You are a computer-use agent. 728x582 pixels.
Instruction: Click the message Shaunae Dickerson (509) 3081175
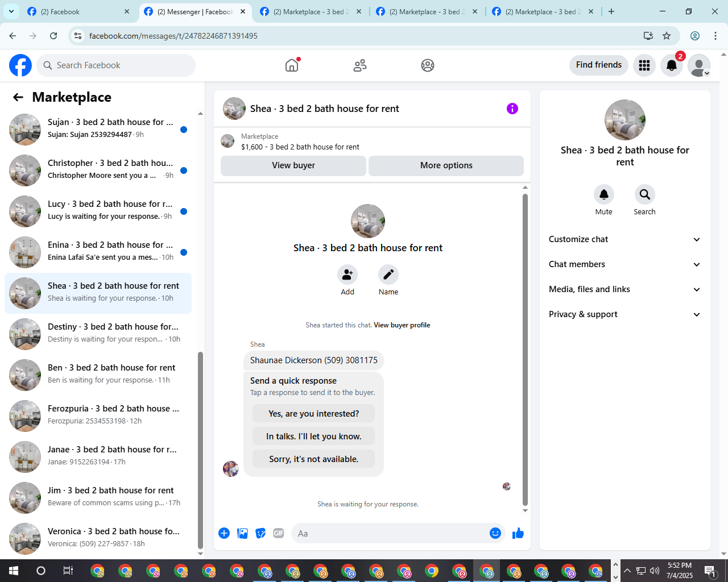314,360
